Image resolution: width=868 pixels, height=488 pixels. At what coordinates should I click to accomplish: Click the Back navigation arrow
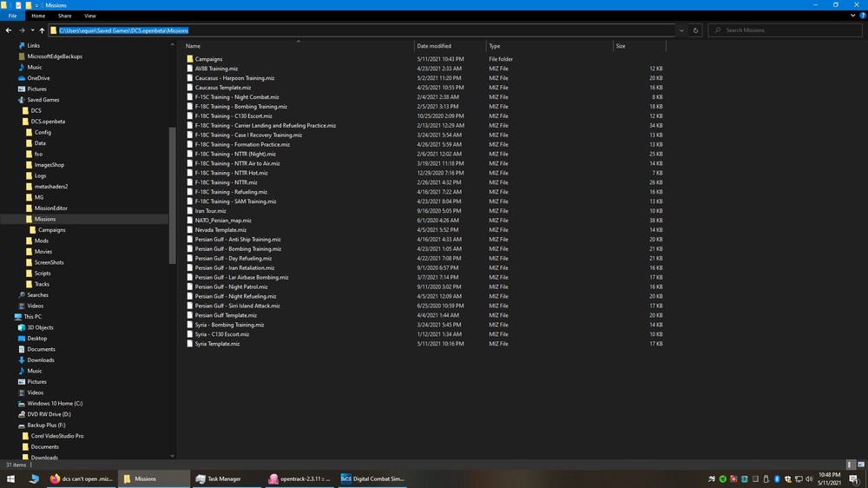(9, 30)
